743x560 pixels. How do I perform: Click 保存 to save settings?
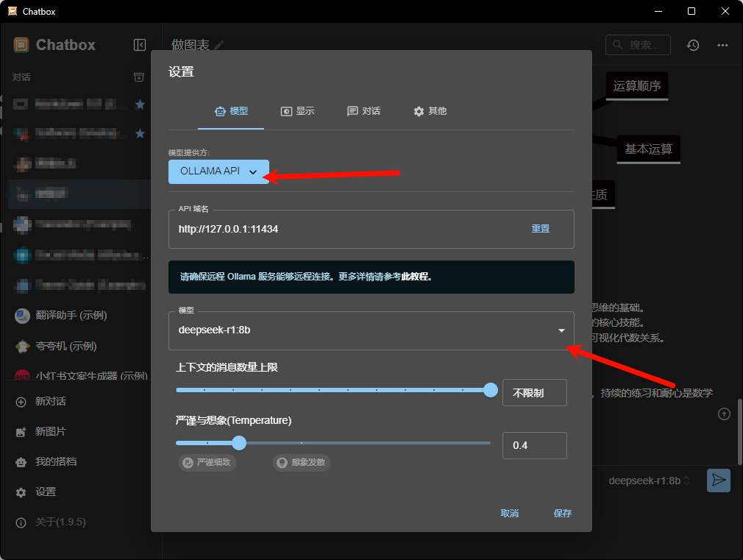[562, 514]
